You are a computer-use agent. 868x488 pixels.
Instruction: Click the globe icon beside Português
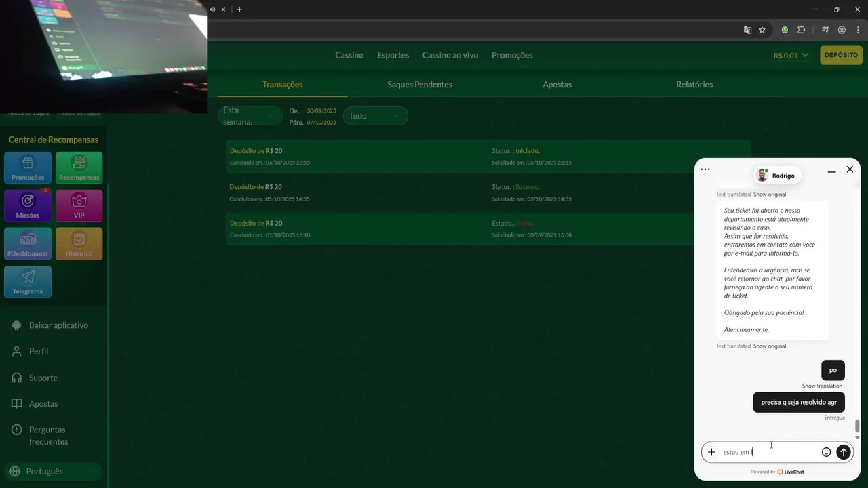click(15, 471)
